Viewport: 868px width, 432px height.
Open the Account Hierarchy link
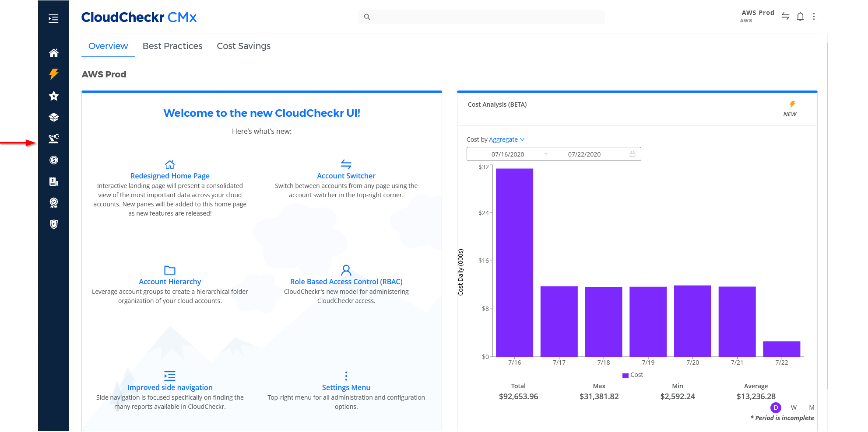point(170,282)
